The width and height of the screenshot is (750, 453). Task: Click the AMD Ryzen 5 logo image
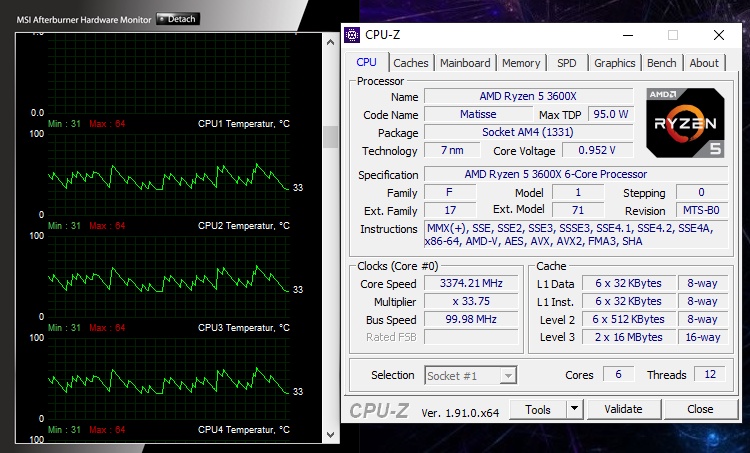coord(685,123)
